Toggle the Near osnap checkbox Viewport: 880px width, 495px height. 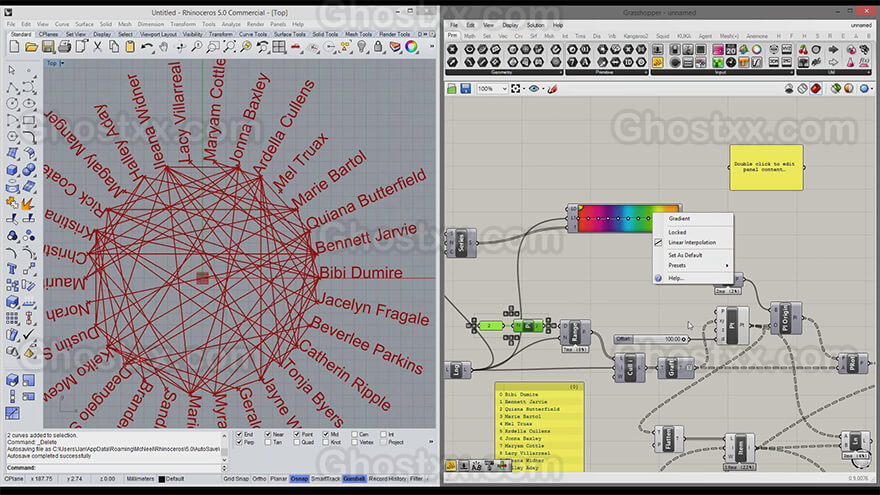coord(268,434)
